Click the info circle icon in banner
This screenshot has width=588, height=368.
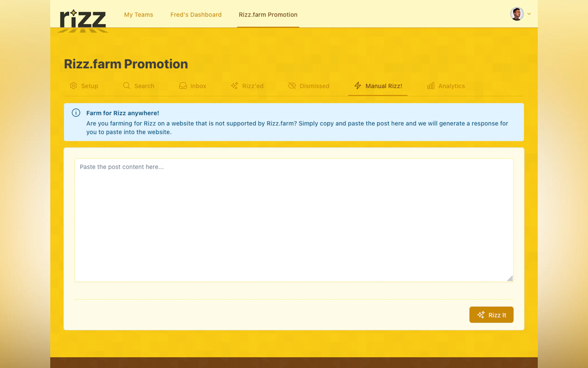(76, 113)
